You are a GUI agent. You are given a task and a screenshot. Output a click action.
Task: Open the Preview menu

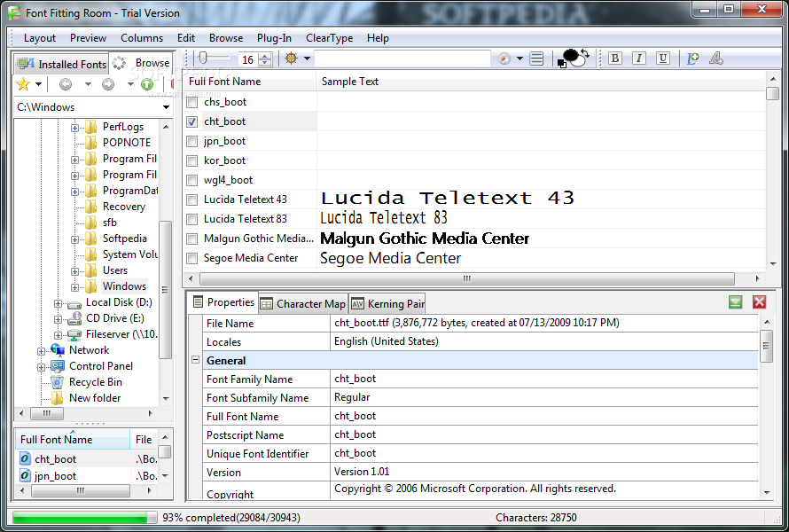click(x=88, y=38)
